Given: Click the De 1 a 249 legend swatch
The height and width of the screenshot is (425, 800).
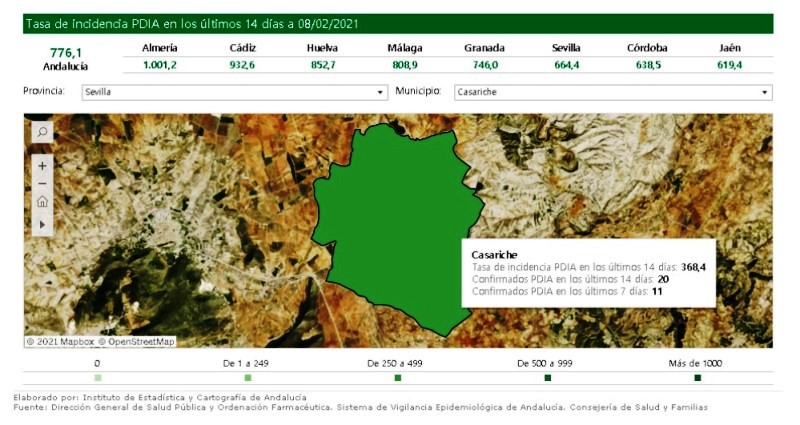Looking at the screenshot, I should tap(248, 378).
